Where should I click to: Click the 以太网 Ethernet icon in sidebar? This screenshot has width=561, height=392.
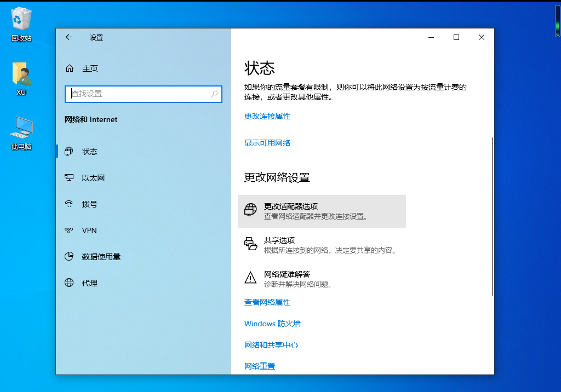pyautogui.click(x=68, y=177)
